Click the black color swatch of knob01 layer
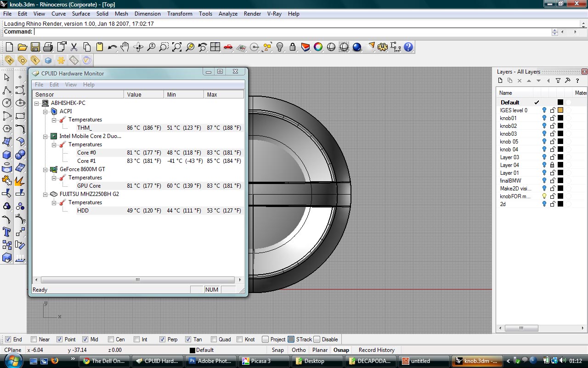The height and width of the screenshot is (368, 588). coord(560,118)
